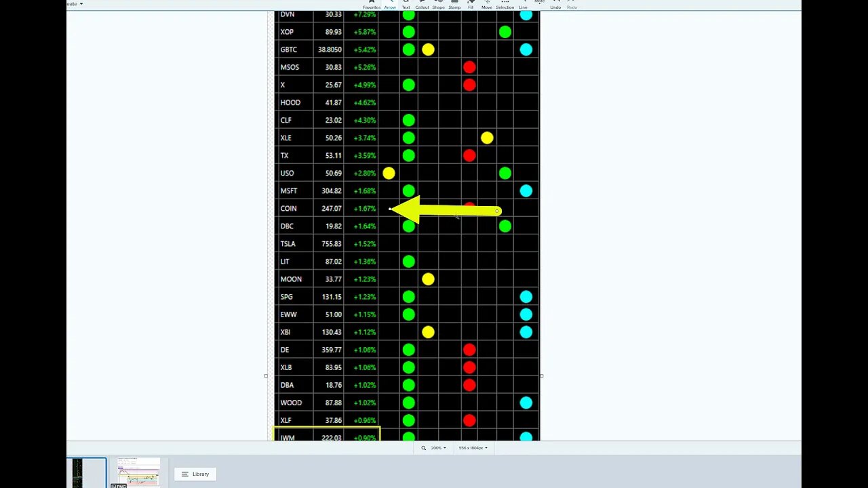Click the +5.87% change cell
Viewport: 868px width, 488px height.
click(x=361, y=32)
